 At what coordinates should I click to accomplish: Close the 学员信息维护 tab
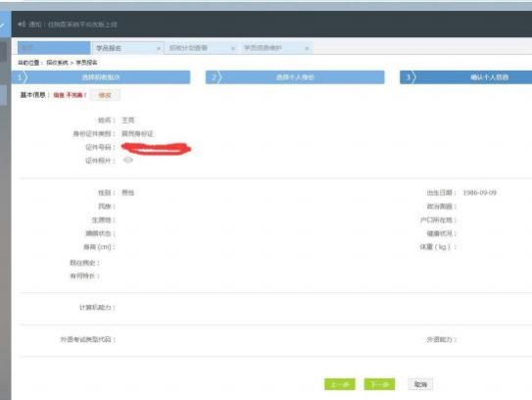pos(307,49)
